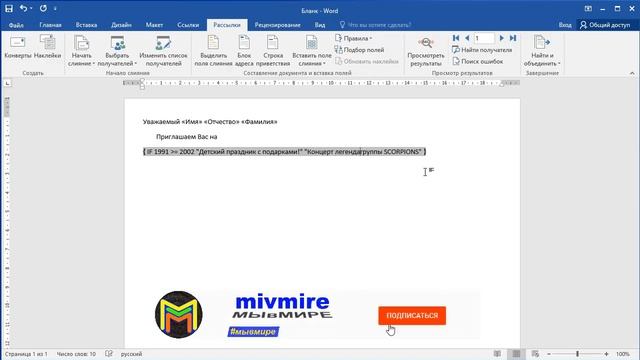The width and height of the screenshot is (640, 360).
Task: Click 'Страница 1 из 1' in status bar
Action: [27, 354]
